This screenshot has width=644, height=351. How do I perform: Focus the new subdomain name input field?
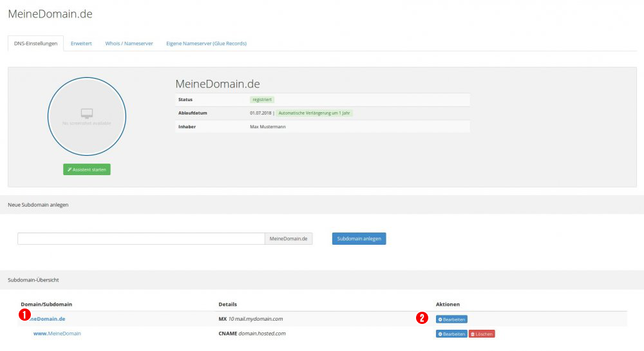(141, 238)
